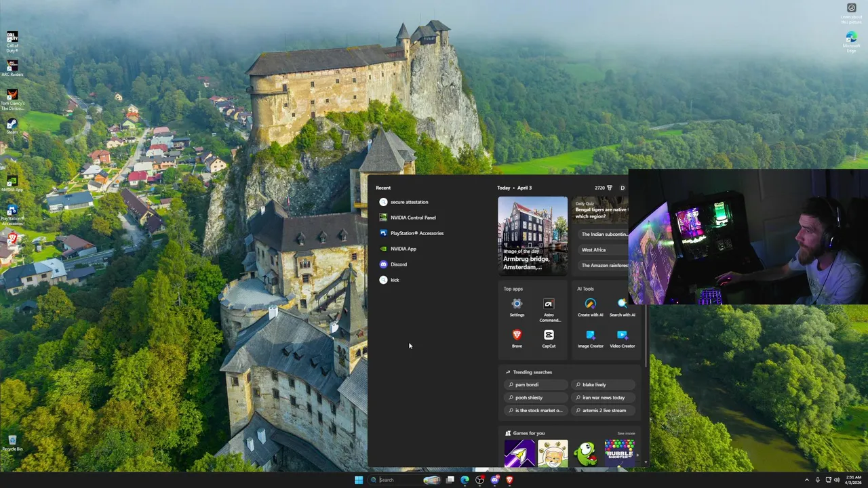Open Microsoft Edge from taskbar
The width and height of the screenshot is (868, 488).
pyautogui.click(x=465, y=480)
